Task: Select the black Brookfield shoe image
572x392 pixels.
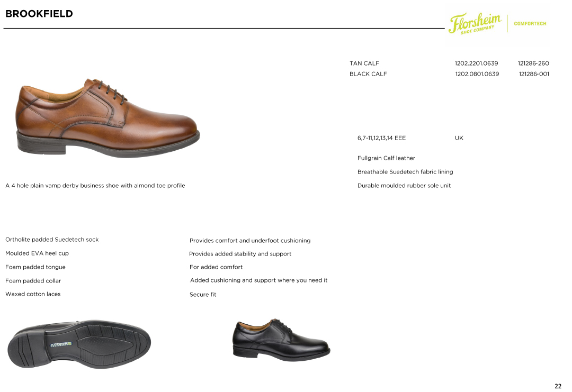Action: tap(281, 340)
